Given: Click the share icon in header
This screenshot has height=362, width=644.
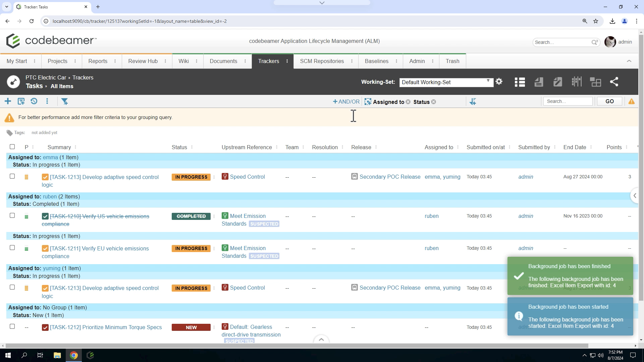Looking at the screenshot, I should [x=614, y=82].
